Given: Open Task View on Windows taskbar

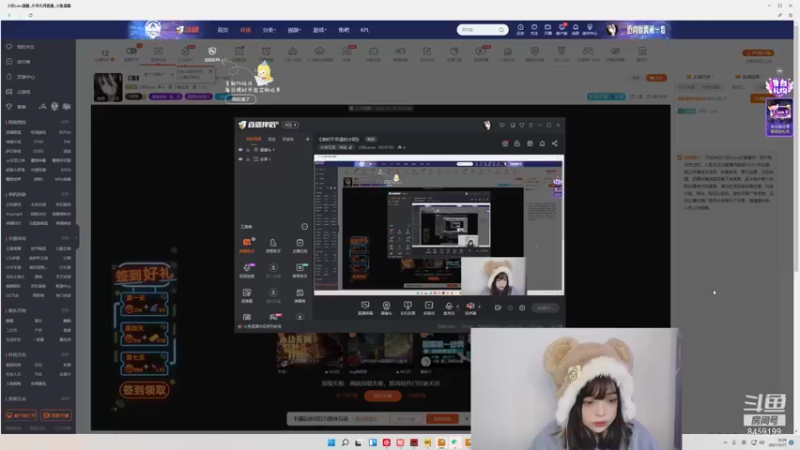Looking at the screenshot, I should click(x=359, y=442).
